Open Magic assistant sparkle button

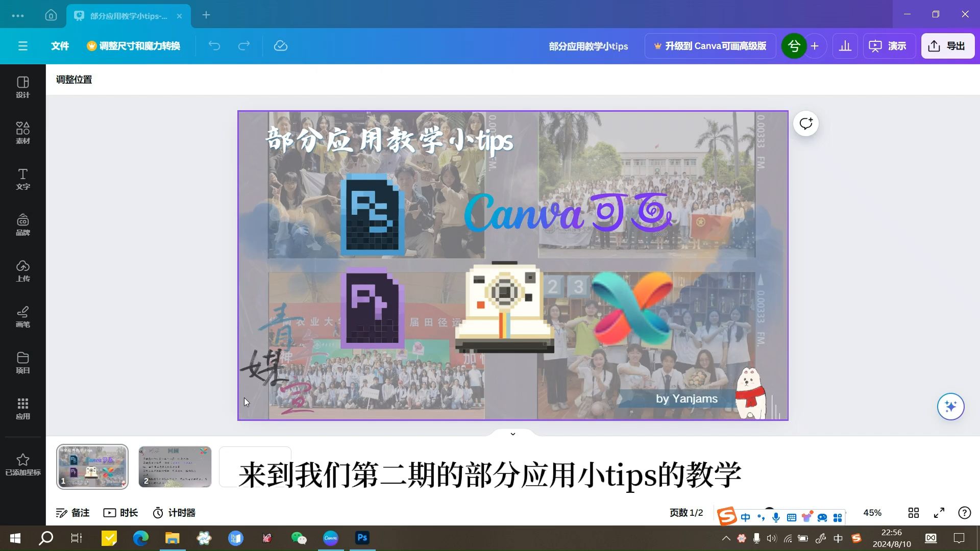click(950, 407)
